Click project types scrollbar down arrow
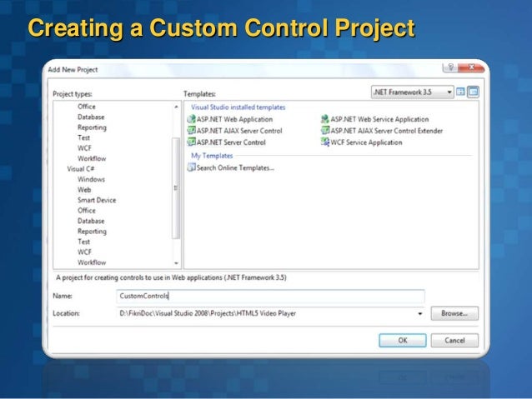This screenshot has height=399, width=532. click(x=176, y=263)
